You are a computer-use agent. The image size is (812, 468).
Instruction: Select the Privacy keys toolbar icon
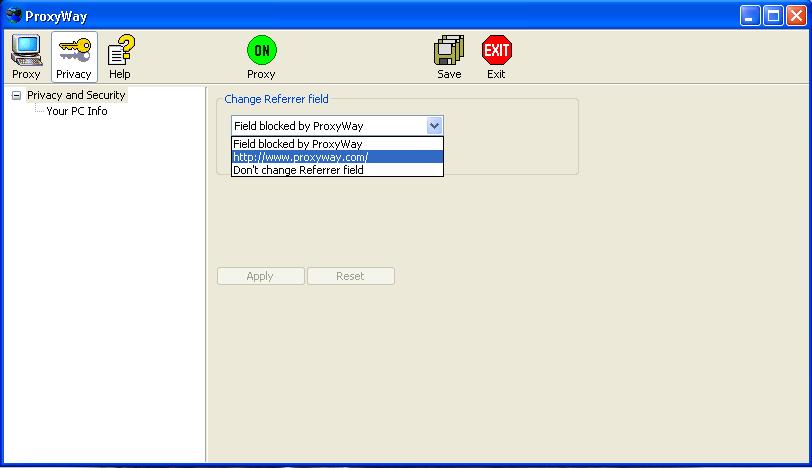click(x=74, y=57)
